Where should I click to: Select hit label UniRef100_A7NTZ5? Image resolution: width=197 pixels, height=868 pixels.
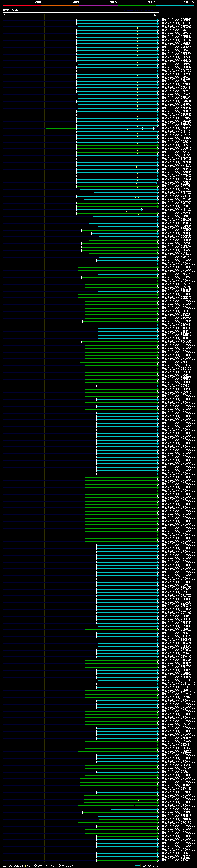(177, 210)
